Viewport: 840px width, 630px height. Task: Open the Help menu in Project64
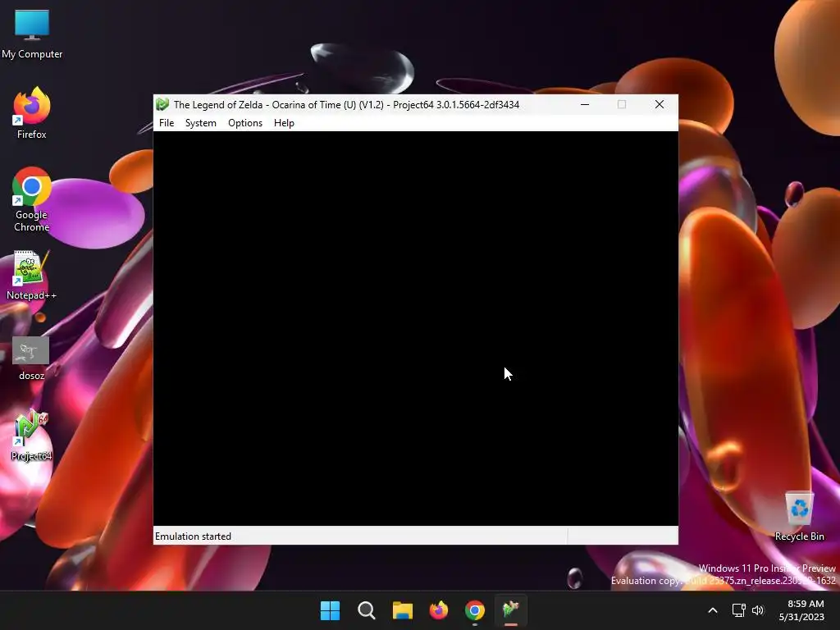(284, 123)
